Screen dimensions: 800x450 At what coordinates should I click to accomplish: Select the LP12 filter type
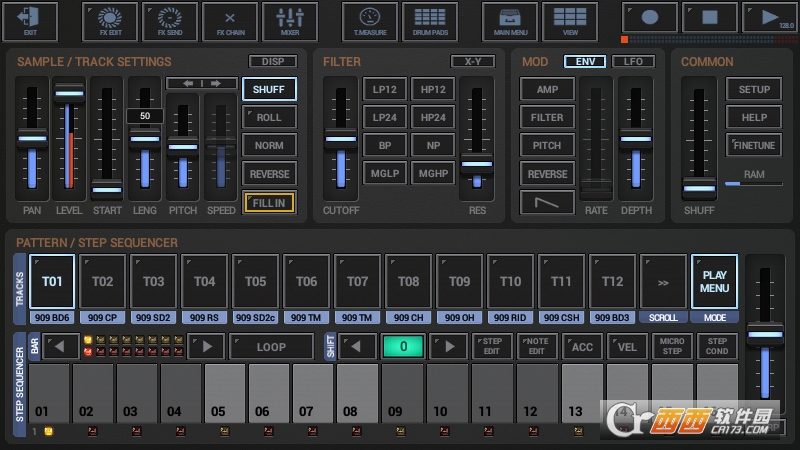point(385,89)
